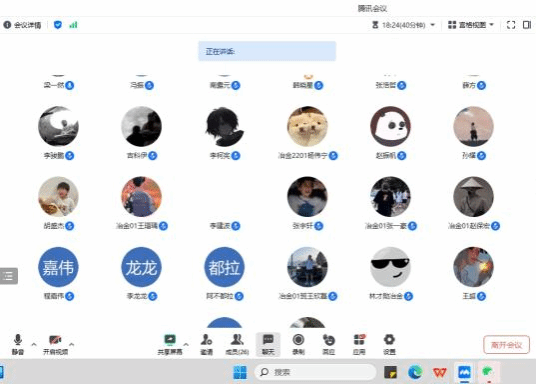536x384 pixels.
Task: Expand the video options arrow beside 开启视频
Action: click(x=71, y=344)
